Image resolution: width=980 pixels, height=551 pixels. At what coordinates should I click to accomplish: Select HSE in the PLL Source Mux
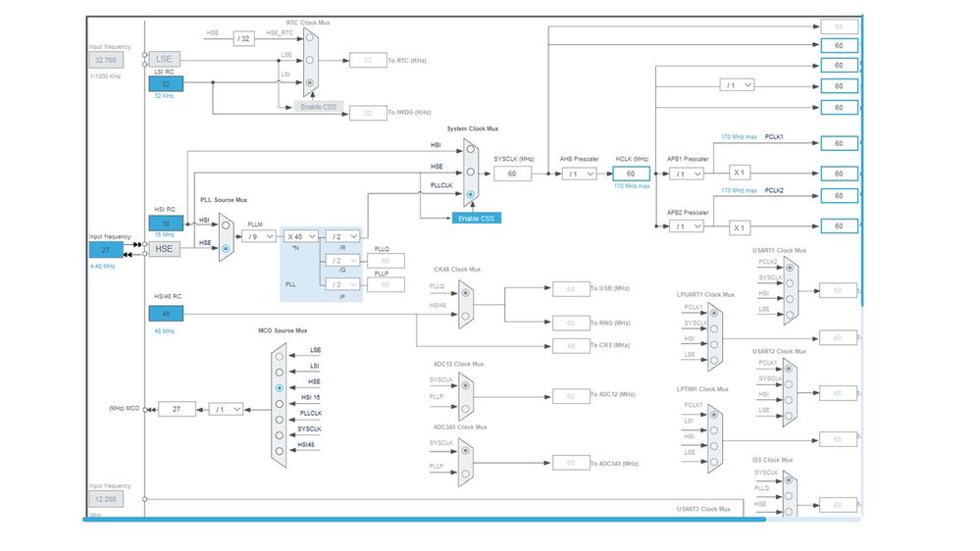226,248
